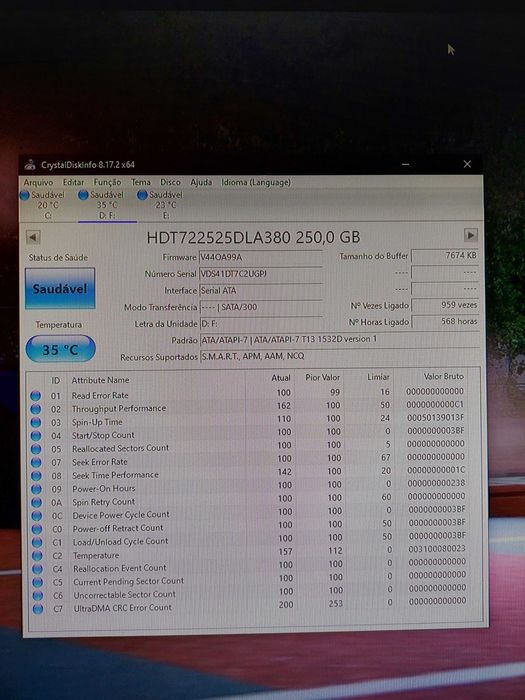Screen dimensions: 525x700
Task: Click the Firmware field V44OA99A
Action: coord(261,257)
